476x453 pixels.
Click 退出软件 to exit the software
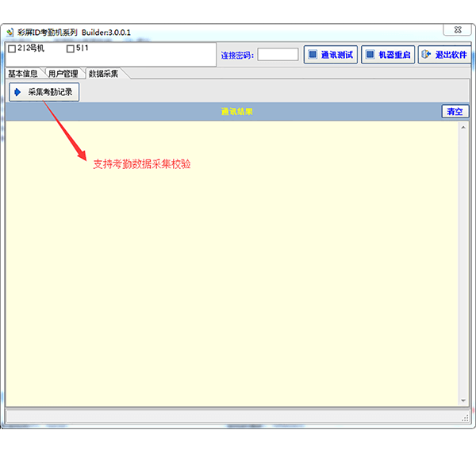pos(443,55)
